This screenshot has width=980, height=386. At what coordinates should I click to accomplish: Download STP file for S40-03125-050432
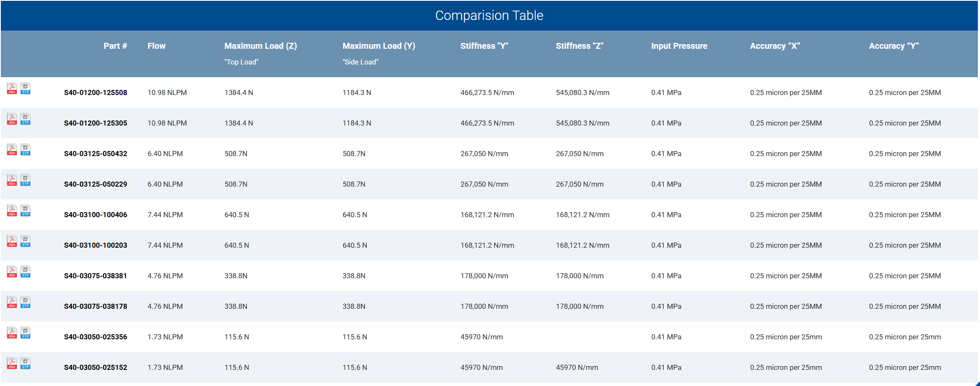coord(25,150)
